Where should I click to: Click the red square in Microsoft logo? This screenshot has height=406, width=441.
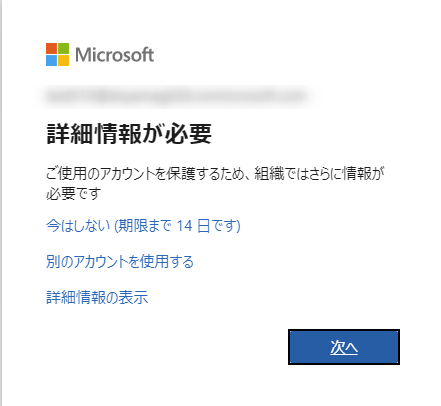tap(52, 48)
